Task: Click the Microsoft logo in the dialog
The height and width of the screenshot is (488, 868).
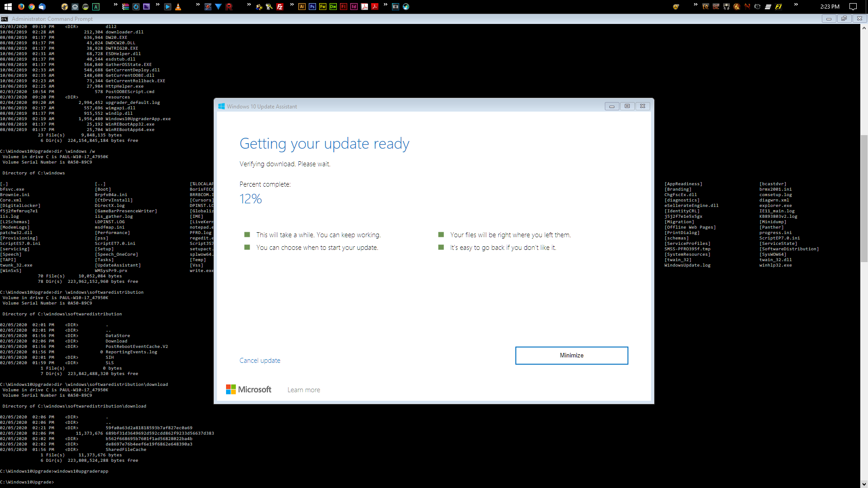Action: [249, 389]
